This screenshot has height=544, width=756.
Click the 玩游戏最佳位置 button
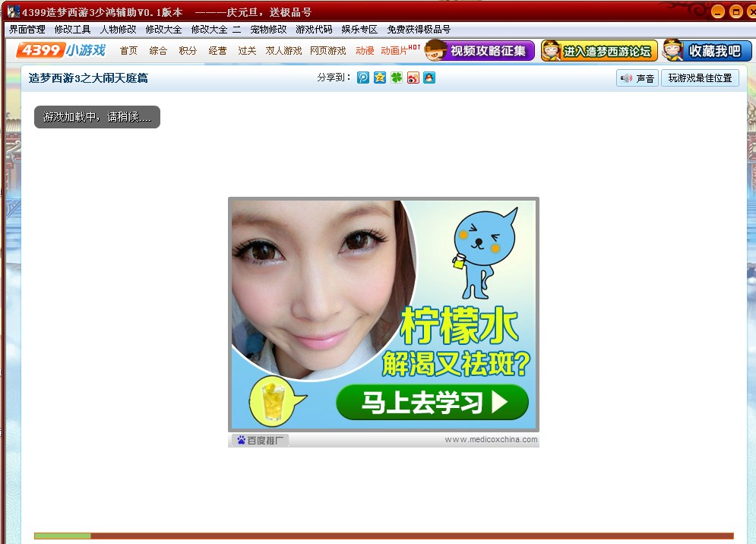point(700,78)
